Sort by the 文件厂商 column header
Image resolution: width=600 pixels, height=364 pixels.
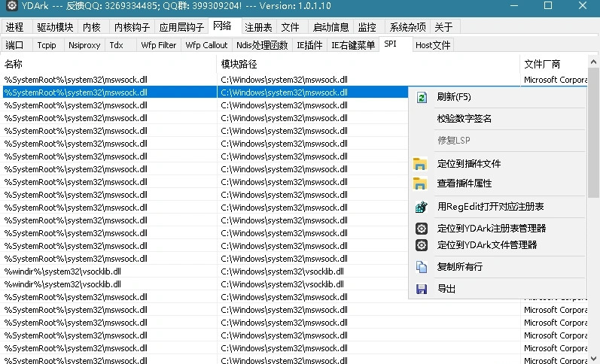553,64
